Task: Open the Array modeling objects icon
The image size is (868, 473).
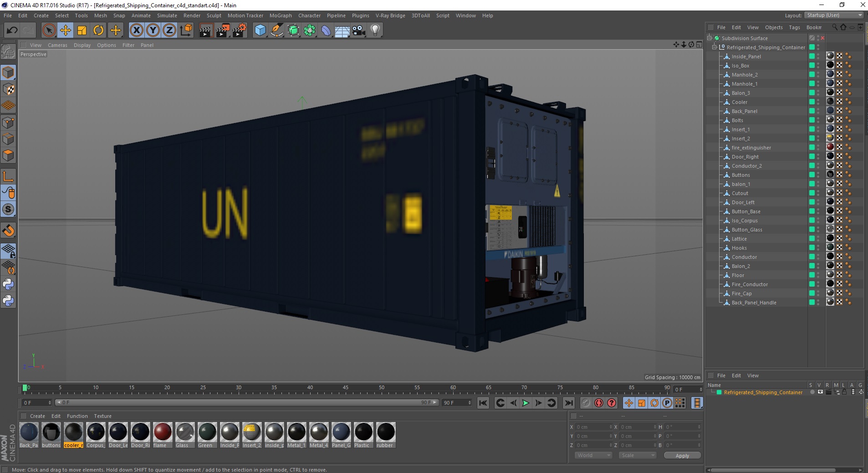Action: [x=310, y=31]
